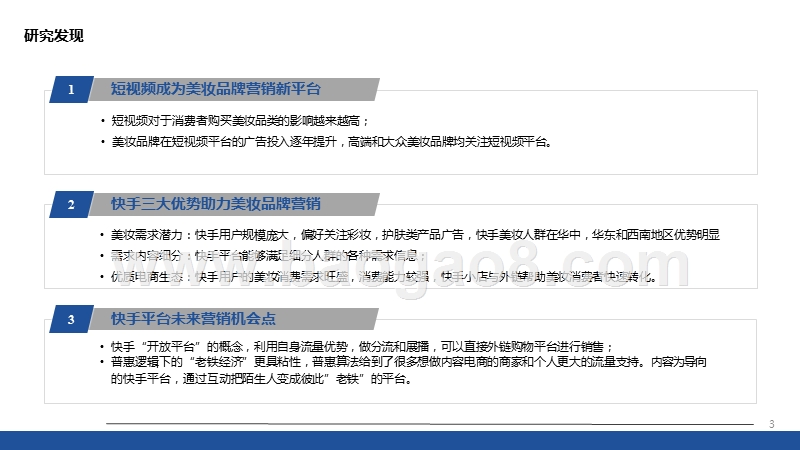Select the blue number 2 badge
Viewport: 800px width, 450px height.
pos(71,205)
